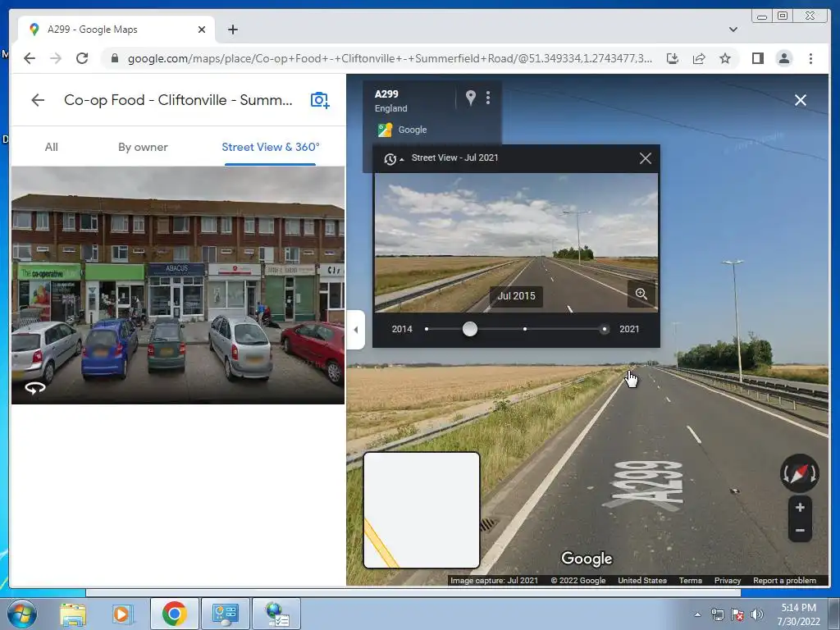Click the address bar URL
This screenshot has height=630, width=840.
click(x=390, y=58)
